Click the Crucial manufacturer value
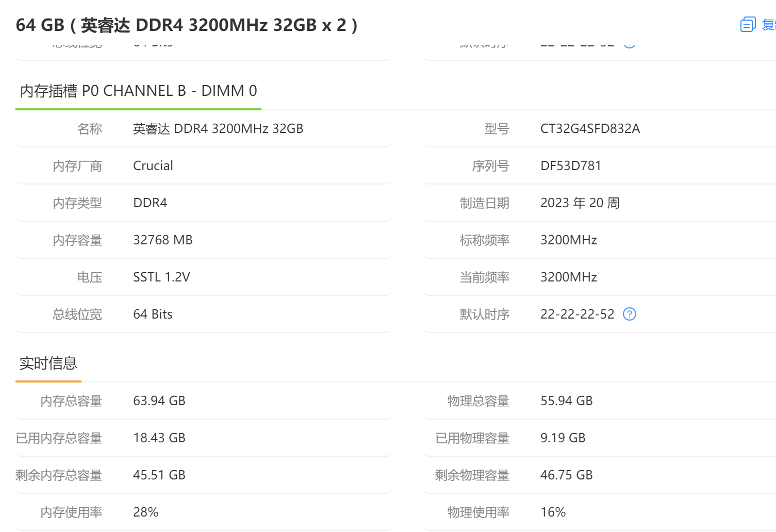 click(153, 165)
